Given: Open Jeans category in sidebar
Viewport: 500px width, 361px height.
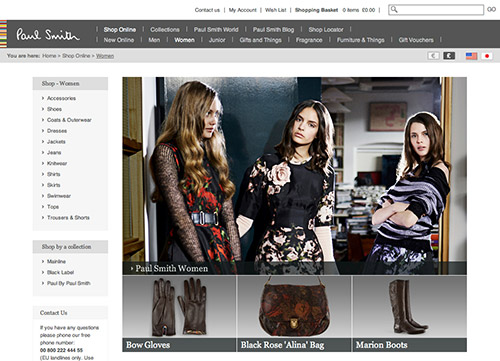Looking at the screenshot, I should (54, 153).
